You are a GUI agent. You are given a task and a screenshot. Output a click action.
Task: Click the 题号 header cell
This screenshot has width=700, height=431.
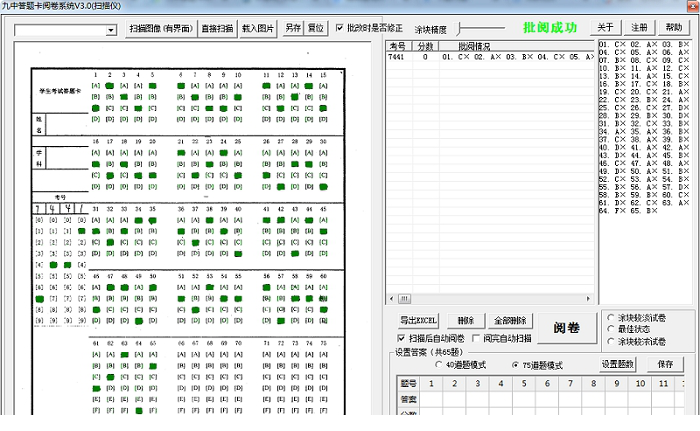(408, 384)
